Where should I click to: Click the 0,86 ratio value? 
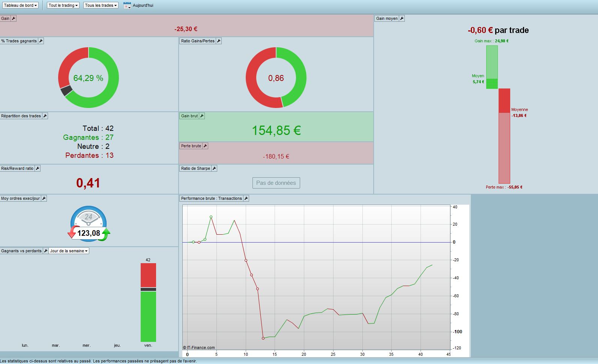coord(276,78)
